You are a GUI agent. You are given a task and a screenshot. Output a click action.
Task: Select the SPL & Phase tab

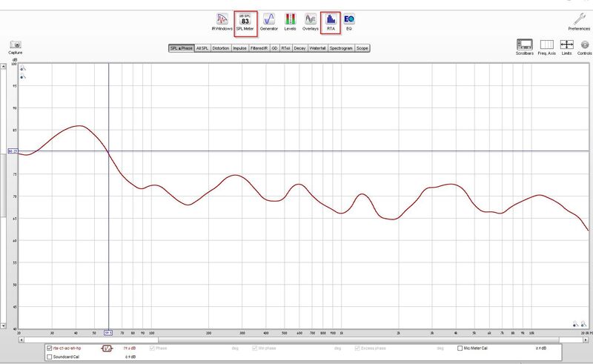tap(181, 48)
